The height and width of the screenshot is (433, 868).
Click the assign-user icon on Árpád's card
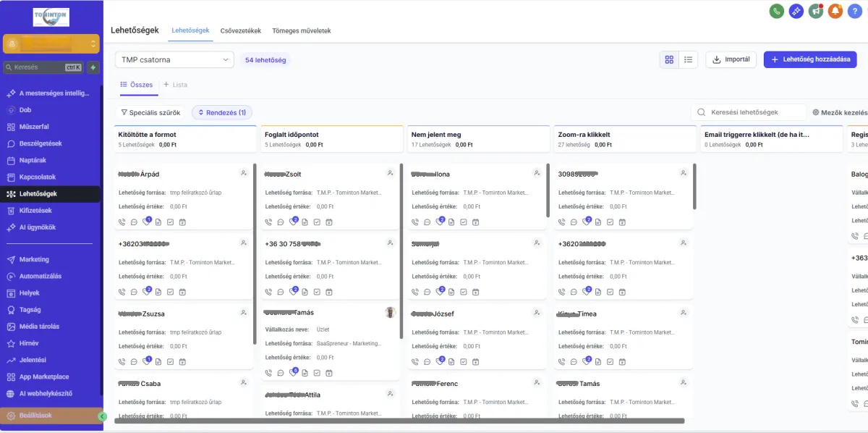coord(244,174)
